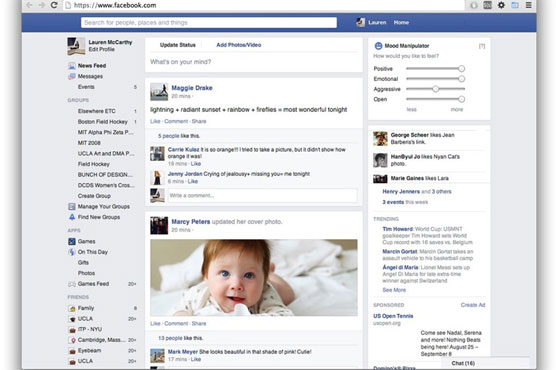This screenshot has height=370, width=556.
Task: Open the Boston Field Hockey group
Action: click(x=102, y=122)
